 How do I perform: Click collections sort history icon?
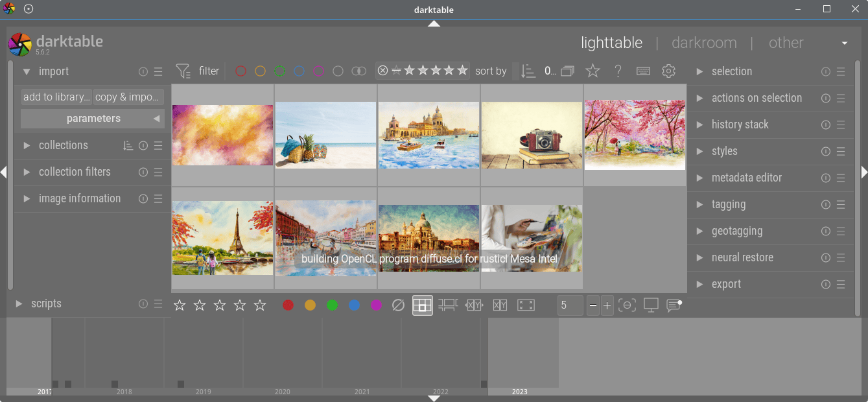tap(128, 146)
